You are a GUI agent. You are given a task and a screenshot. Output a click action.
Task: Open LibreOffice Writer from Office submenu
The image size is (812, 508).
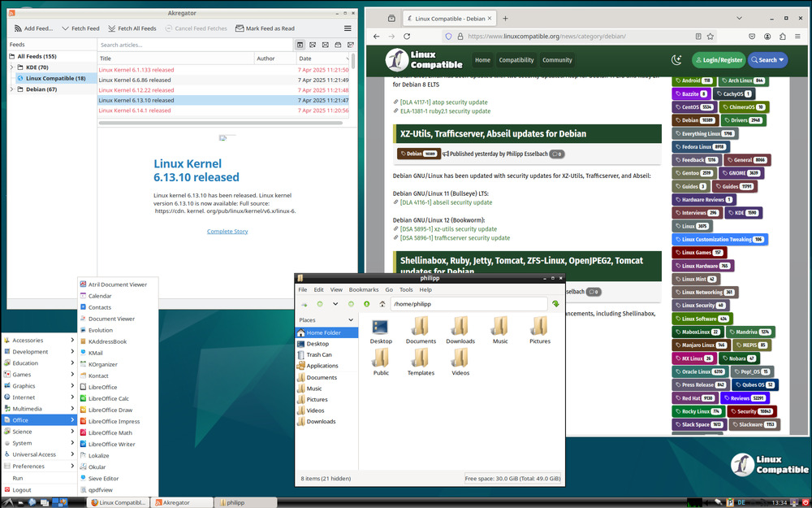[112, 444]
